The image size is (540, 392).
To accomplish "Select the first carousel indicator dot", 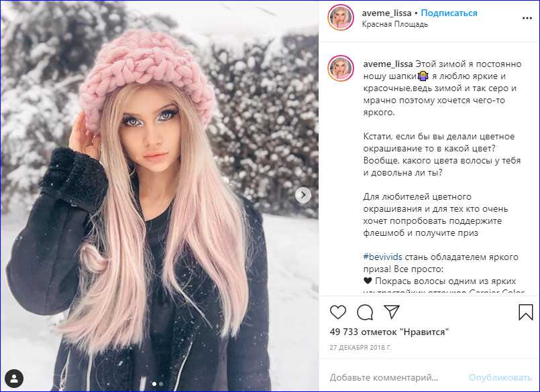I will click(154, 384).
